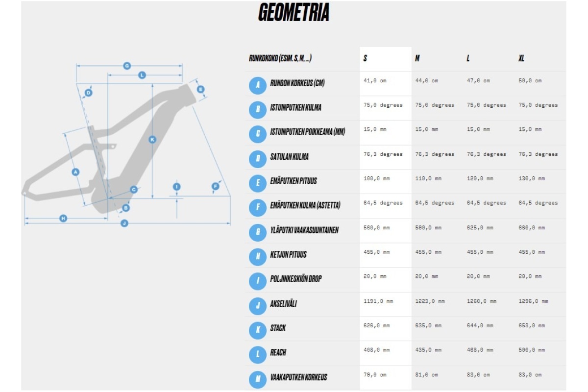588x392 pixels.
Task: Select the G marker atop the frame diagram
Action: (127, 66)
